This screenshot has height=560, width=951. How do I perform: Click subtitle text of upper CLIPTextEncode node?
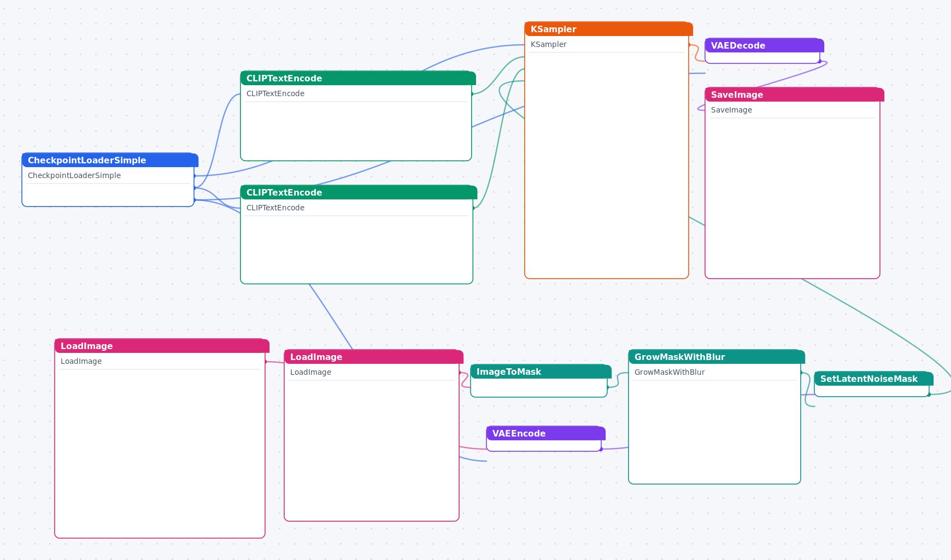point(275,93)
